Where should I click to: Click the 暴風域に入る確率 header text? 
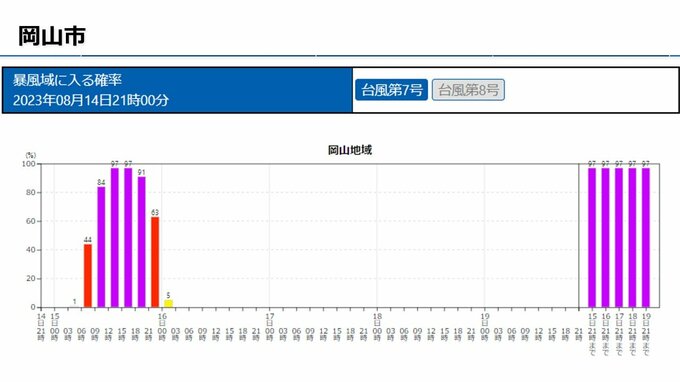click(x=67, y=80)
